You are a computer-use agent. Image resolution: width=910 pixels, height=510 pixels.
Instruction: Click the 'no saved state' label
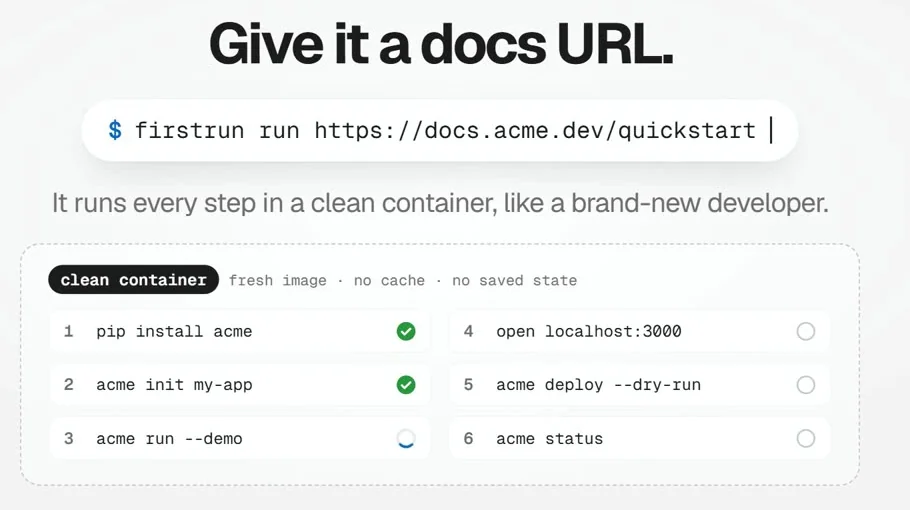coord(514,280)
